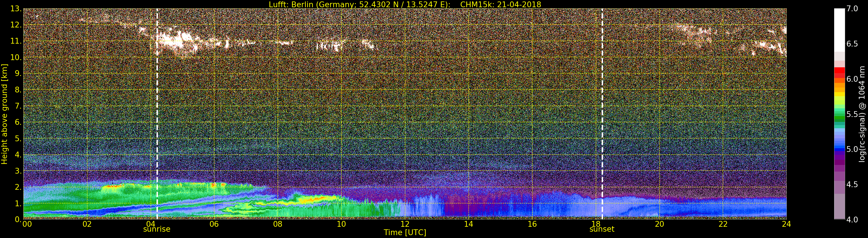Click the height axis tick "13."
868x238 pixels.
pyautogui.click(x=16, y=9)
